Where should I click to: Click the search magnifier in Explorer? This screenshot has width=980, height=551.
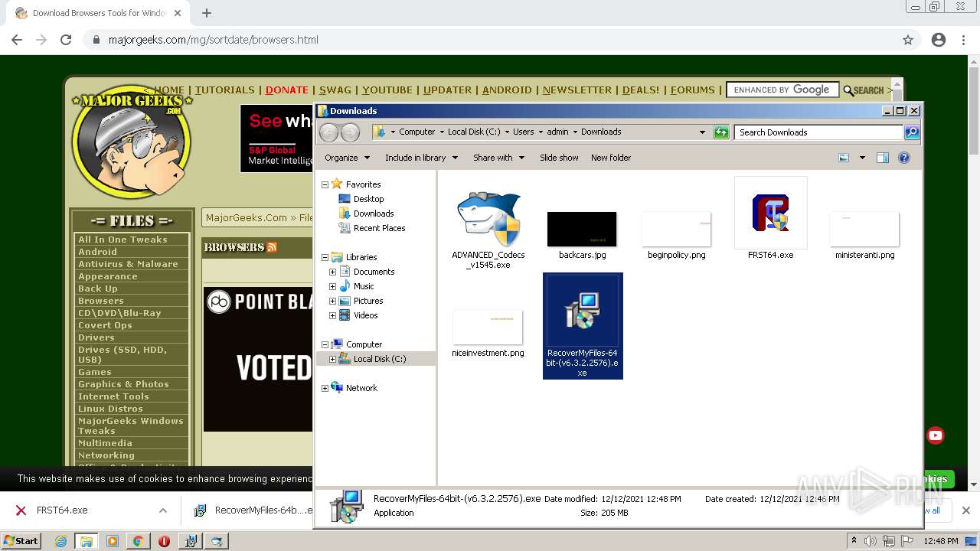911,132
